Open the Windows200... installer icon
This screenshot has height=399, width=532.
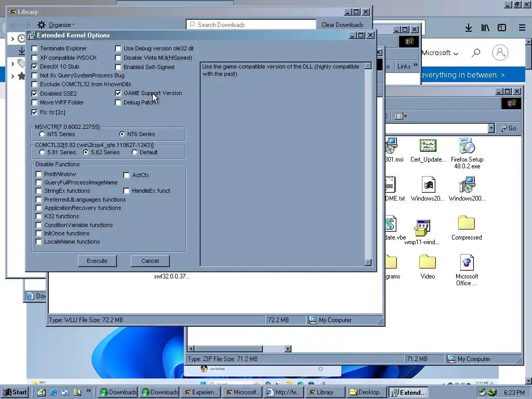[x=467, y=184]
